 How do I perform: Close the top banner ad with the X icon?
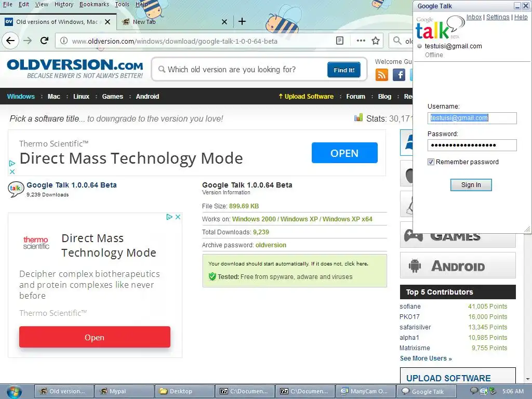coord(12,171)
